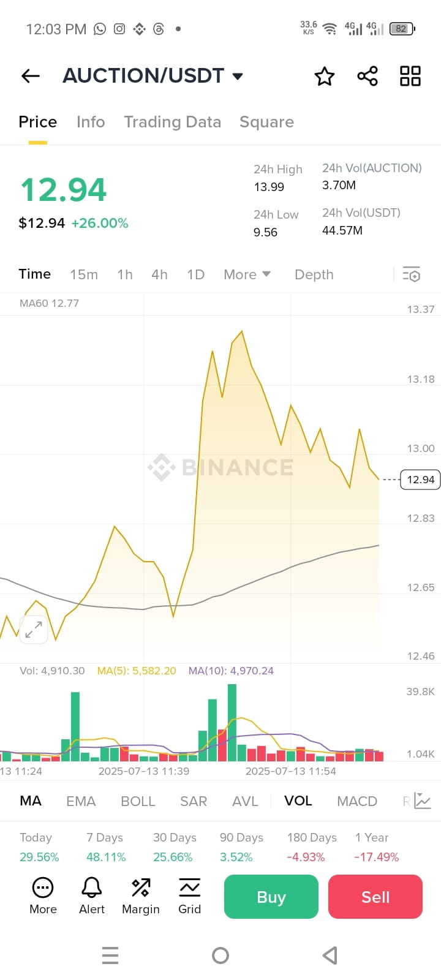441x980 pixels.
Task: Enable the BOLL indicator
Action: pyautogui.click(x=138, y=801)
